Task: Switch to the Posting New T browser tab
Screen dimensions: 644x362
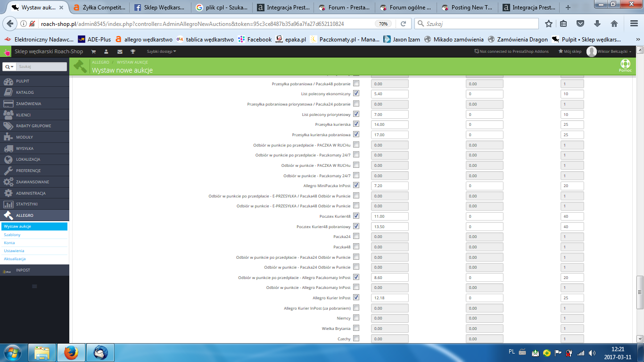Action: tap(468, 8)
